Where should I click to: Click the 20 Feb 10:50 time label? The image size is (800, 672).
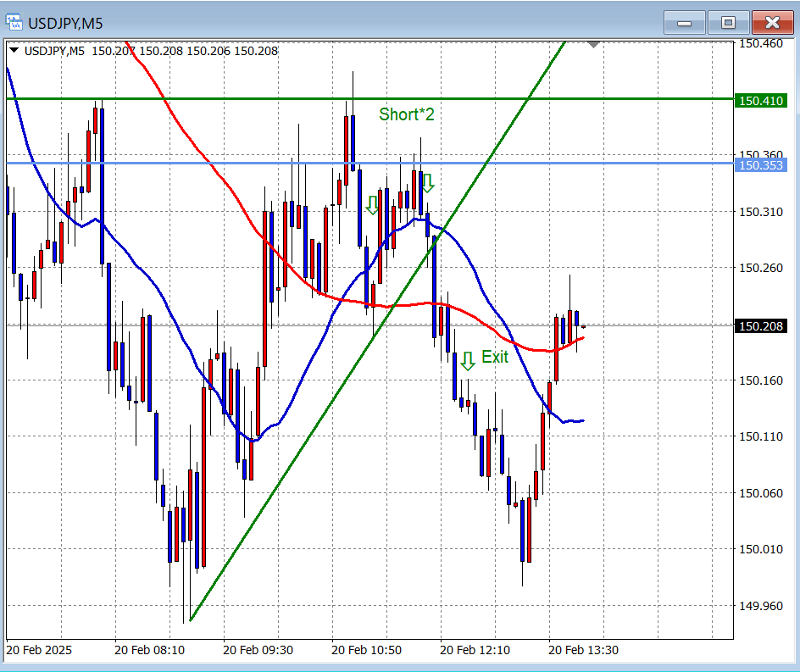coord(365,650)
